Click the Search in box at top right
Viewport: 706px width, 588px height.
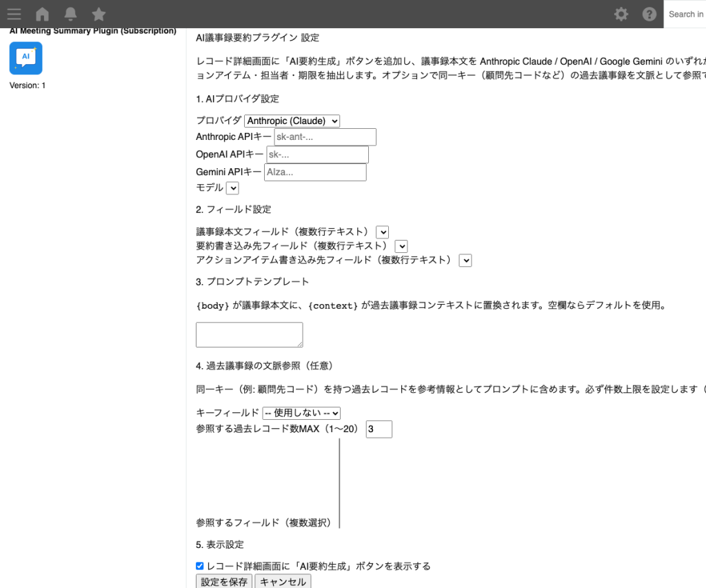coord(686,14)
